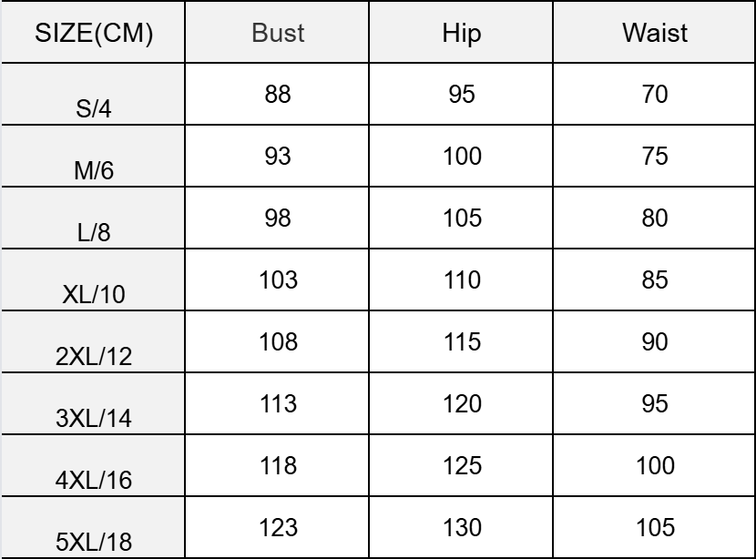Screen dimensions: 756x559
Task: Select the waist value 100 for 4XL/16
Action: (654, 465)
